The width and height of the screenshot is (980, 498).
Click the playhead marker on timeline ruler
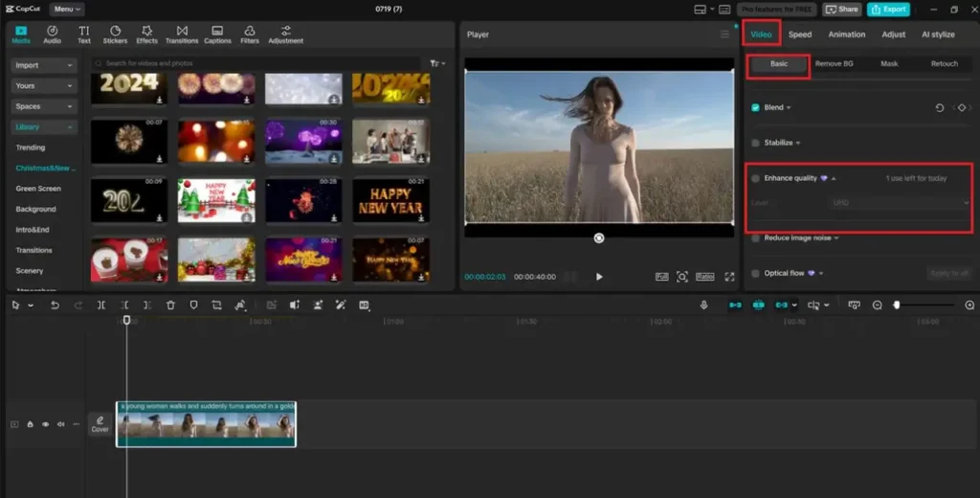(127, 320)
